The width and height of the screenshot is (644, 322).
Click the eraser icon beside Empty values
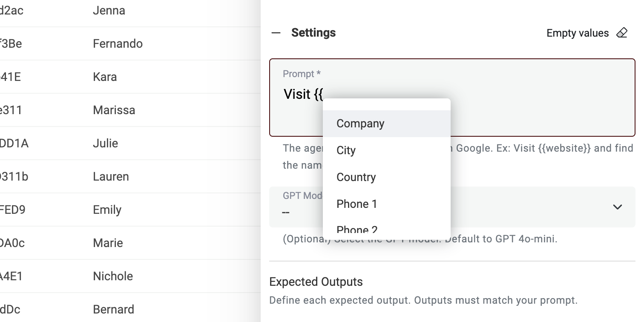tap(622, 33)
